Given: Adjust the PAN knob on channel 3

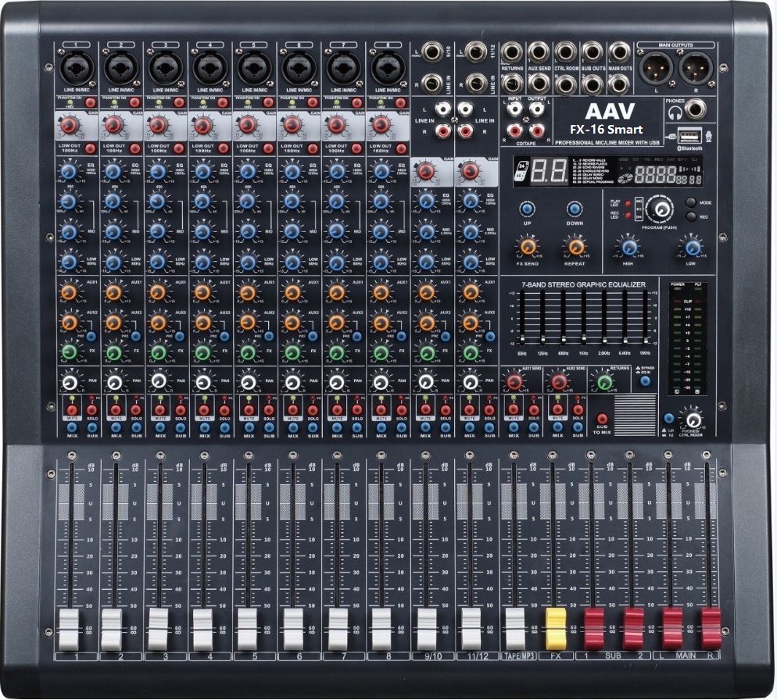Looking at the screenshot, I should tap(157, 382).
